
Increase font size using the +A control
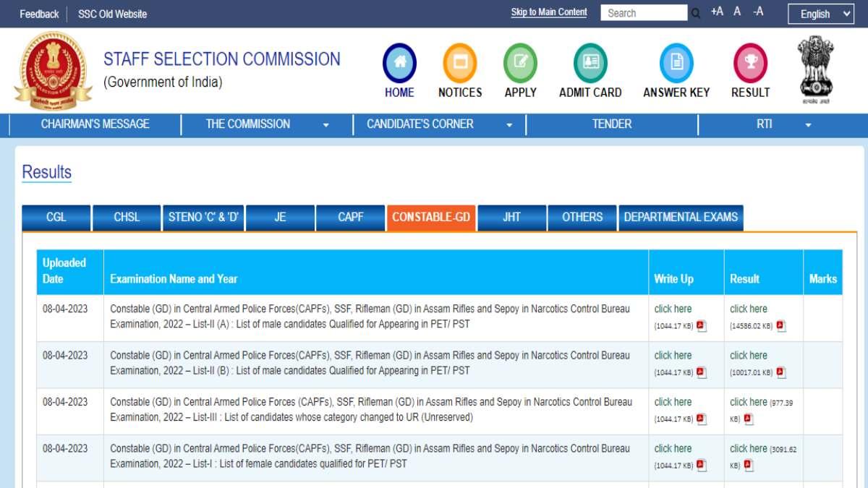click(717, 12)
